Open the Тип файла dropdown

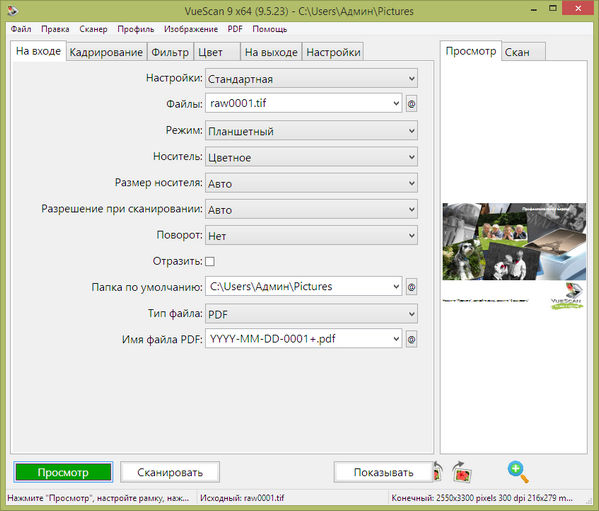[x=311, y=314]
